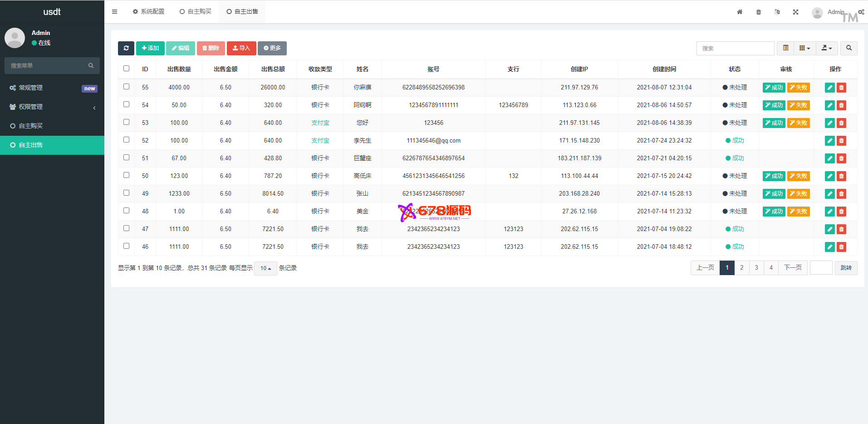
Task: Toggle the table list view icon
Action: pos(786,48)
